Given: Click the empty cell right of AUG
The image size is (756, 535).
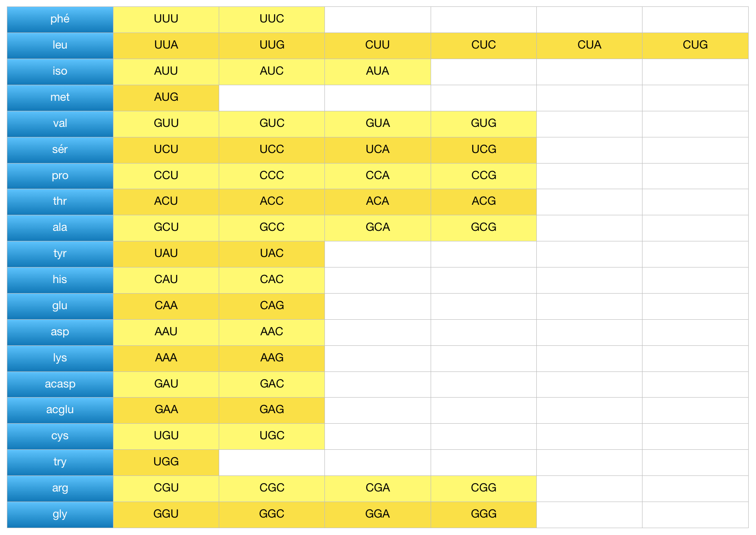Looking at the screenshot, I should click(x=272, y=98).
